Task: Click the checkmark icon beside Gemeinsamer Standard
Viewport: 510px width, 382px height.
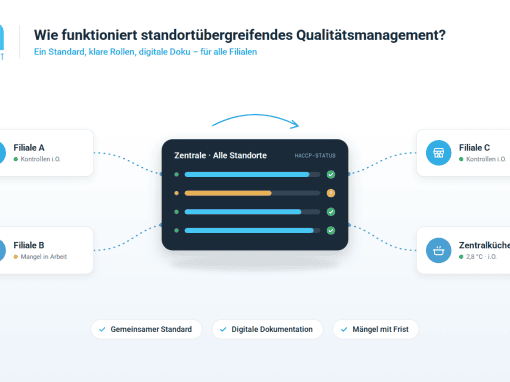Action: pos(102,329)
